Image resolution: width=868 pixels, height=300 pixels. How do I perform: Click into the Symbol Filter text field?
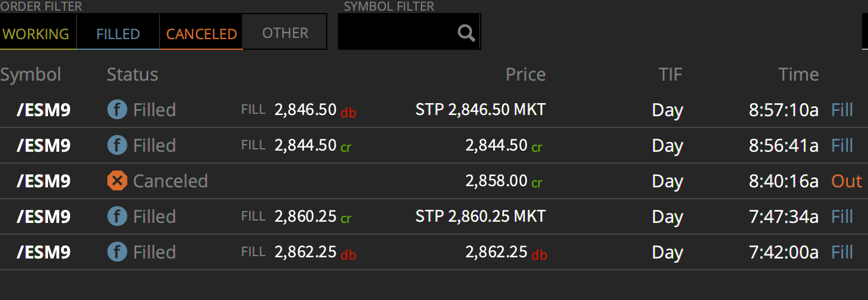point(397,32)
